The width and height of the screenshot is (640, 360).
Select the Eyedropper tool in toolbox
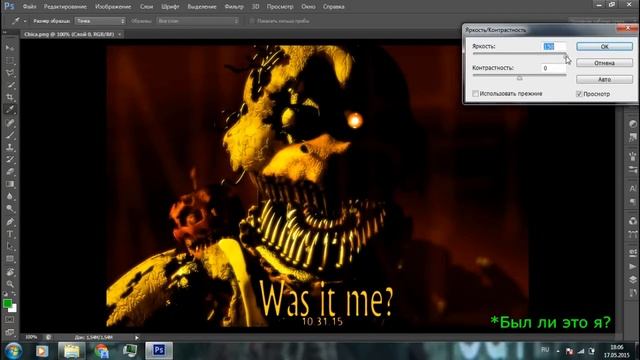coord(10,109)
